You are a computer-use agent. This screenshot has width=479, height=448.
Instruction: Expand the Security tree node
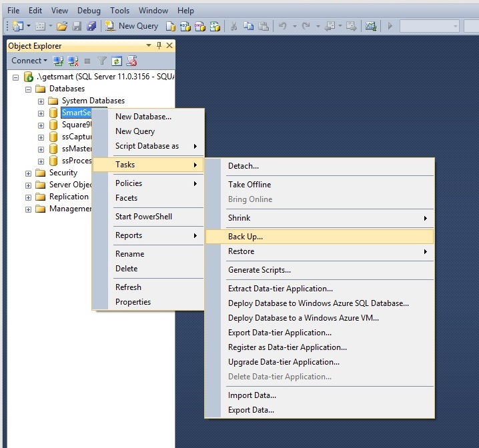point(28,173)
